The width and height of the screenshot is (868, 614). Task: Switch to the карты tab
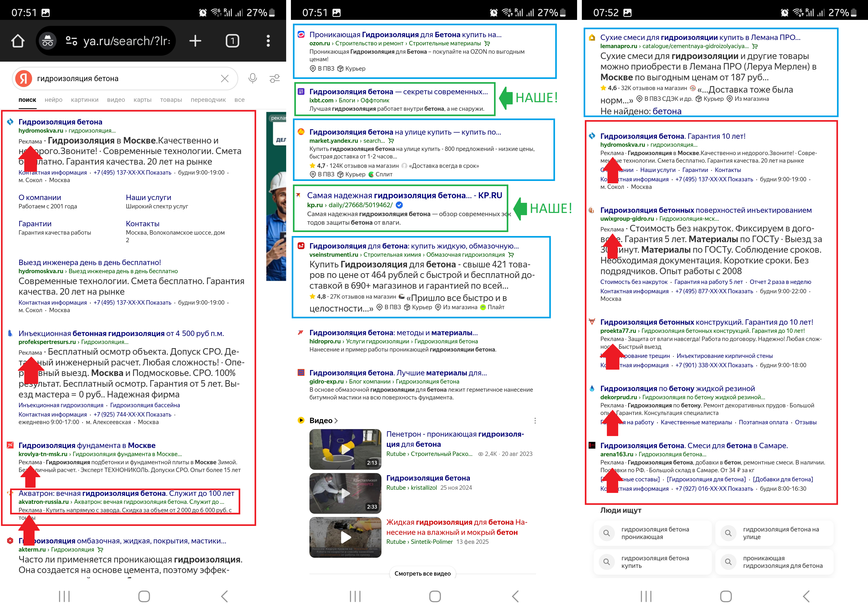(x=142, y=100)
